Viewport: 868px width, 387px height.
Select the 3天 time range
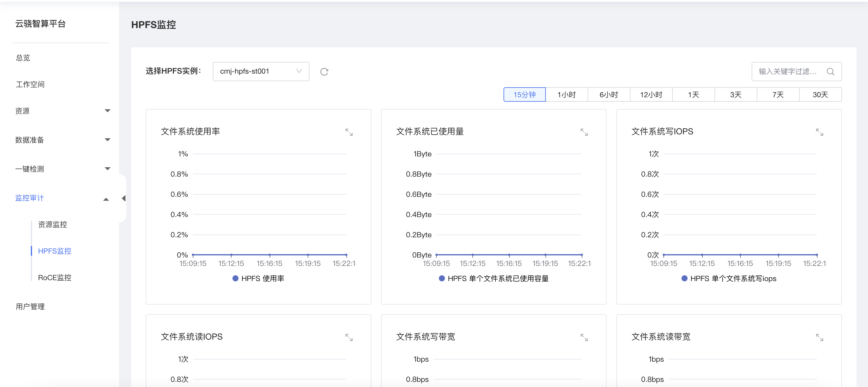[736, 94]
